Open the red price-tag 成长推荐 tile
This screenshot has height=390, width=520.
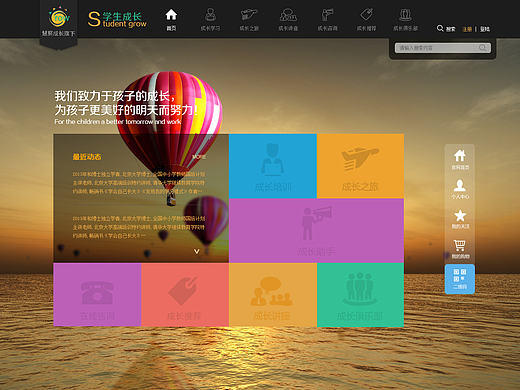(x=185, y=295)
